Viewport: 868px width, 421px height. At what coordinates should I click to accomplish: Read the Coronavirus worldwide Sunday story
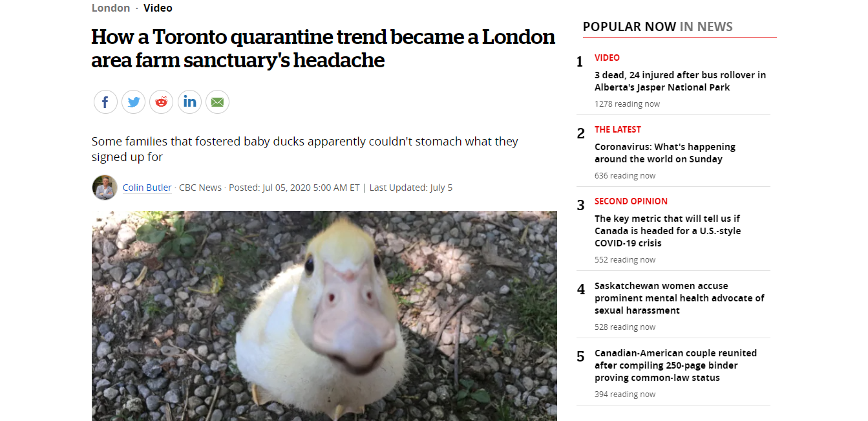[x=664, y=153]
